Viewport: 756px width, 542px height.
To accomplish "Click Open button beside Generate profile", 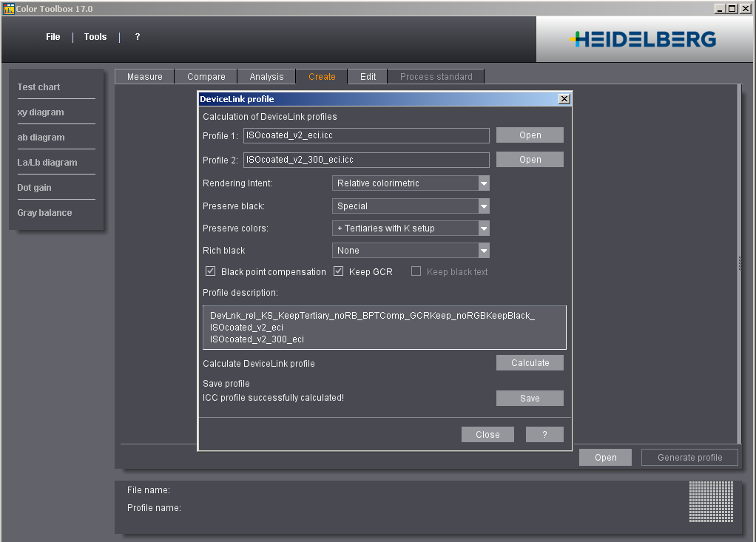I will [606, 458].
